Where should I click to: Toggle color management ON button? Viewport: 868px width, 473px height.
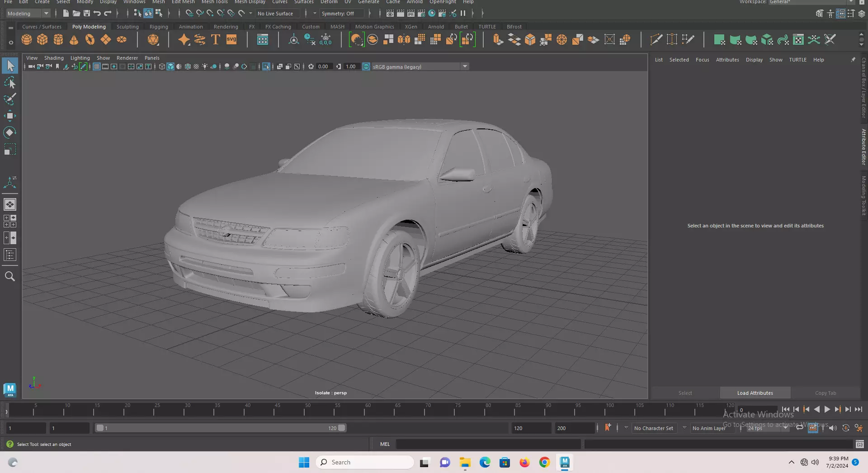pos(366,67)
